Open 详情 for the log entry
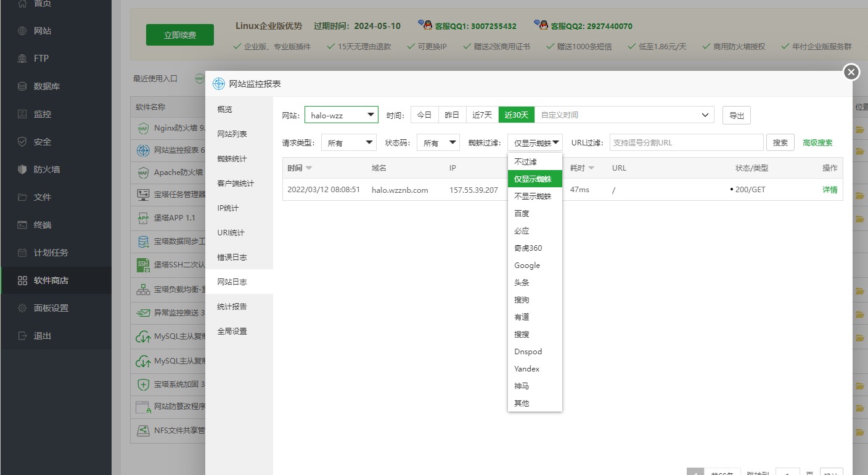This screenshot has width=868, height=475. 830,190
